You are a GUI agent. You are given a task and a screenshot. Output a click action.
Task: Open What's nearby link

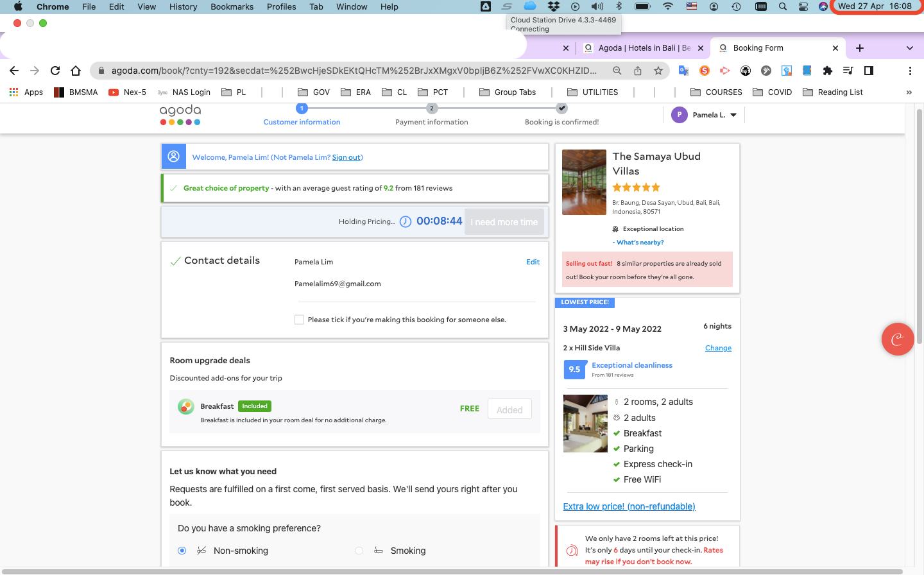point(638,243)
